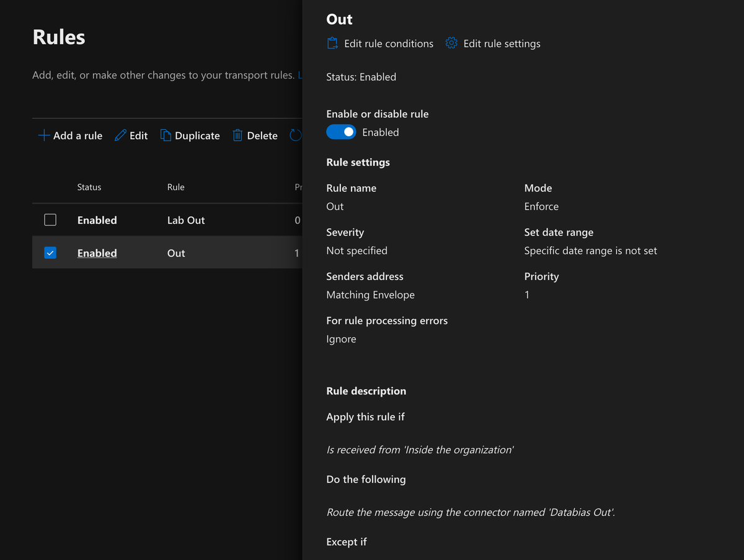Click the Out heading of details panel
Screen dimensions: 744x560
click(x=339, y=19)
